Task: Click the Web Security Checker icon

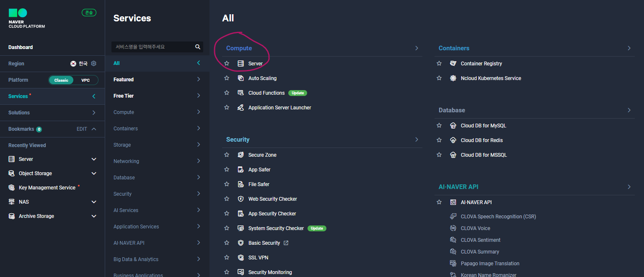Action: tap(241, 199)
